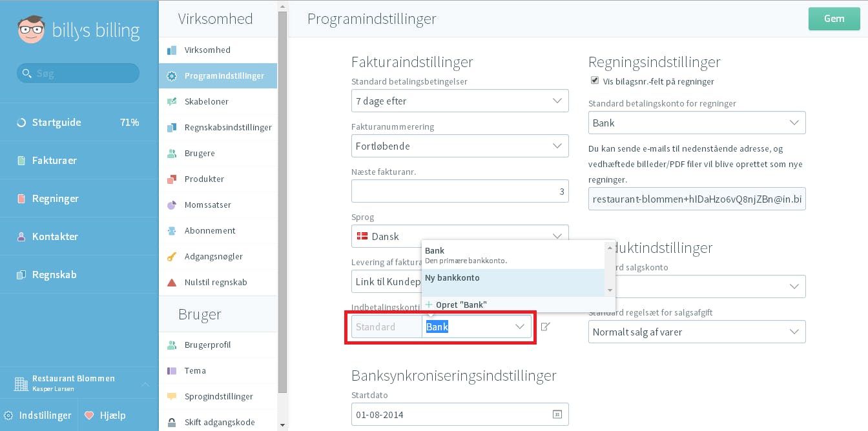Expand Standard regelsæt for salgsafgift dropdown
The height and width of the screenshot is (431, 868).
click(697, 332)
